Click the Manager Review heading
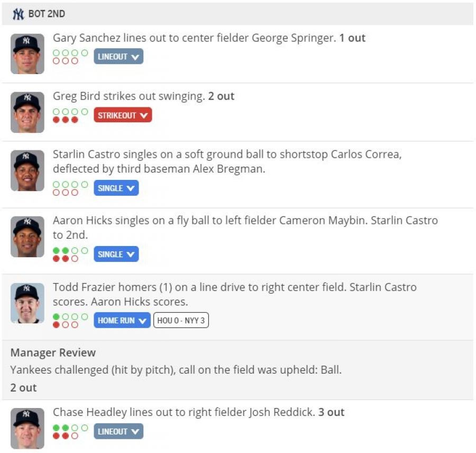 point(53,352)
